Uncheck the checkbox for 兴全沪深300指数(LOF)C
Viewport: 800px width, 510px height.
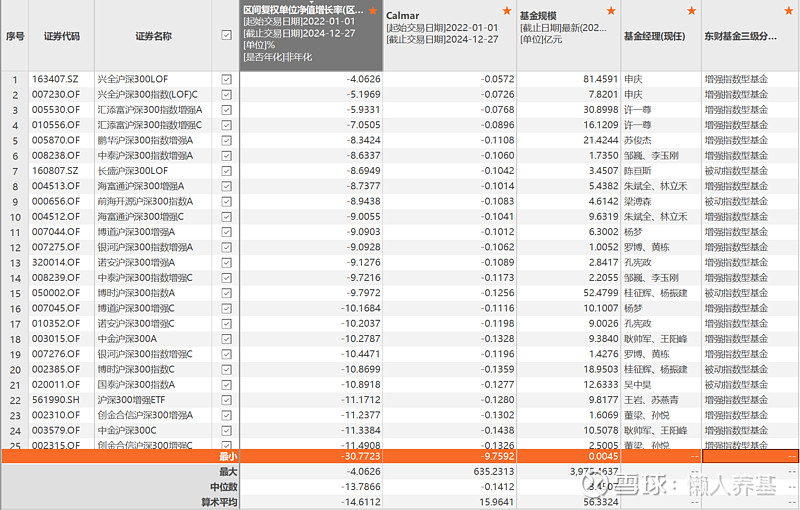coord(227,94)
